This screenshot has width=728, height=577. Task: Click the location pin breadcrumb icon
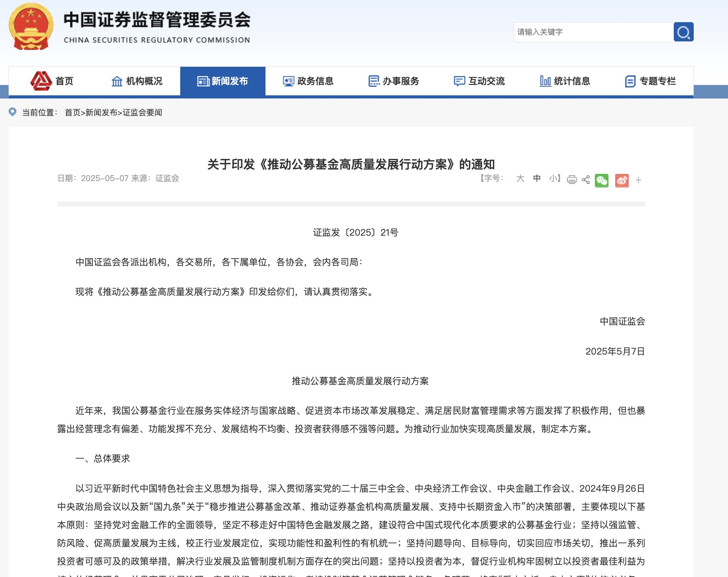click(12, 112)
